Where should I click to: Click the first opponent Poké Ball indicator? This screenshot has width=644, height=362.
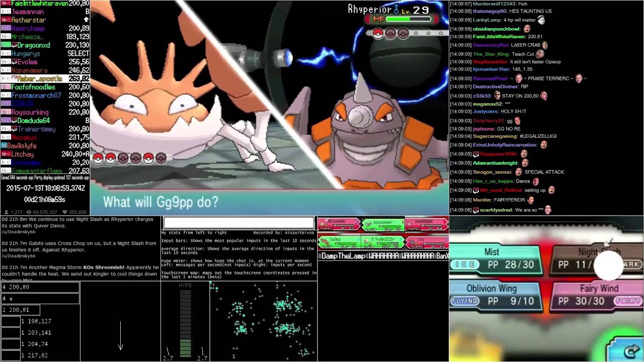[x=377, y=34]
